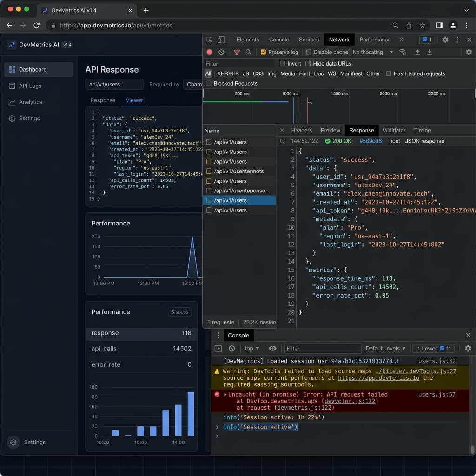
Task: Open Analytics in the sidebar
Action: coord(39,102)
